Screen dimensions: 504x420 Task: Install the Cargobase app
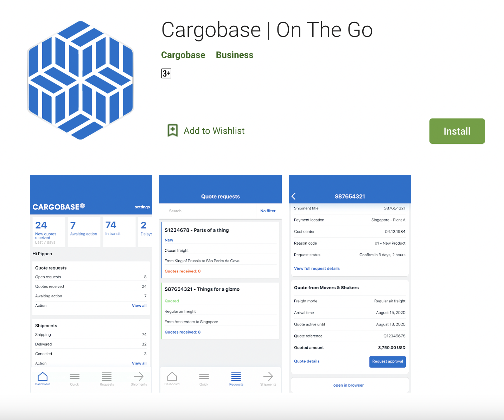pos(457,131)
